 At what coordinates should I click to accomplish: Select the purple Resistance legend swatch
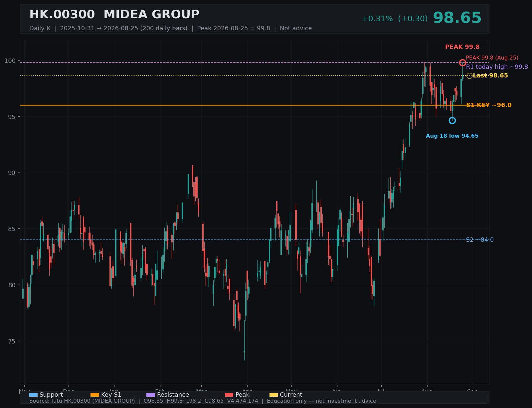coord(151,395)
